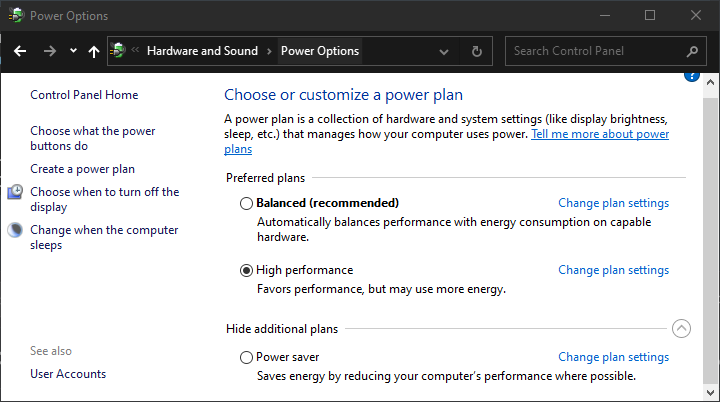Click the scrollbar up arrow
Viewport: 720px width, 402px height.
point(710,82)
